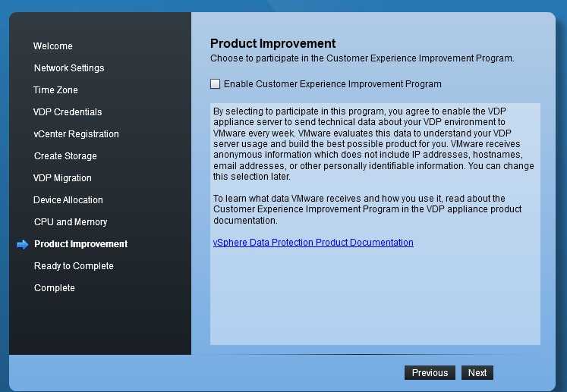Open Device Allocation step
The height and width of the screenshot is (392, 567).
pyautogui.click(x=68, y=200)
